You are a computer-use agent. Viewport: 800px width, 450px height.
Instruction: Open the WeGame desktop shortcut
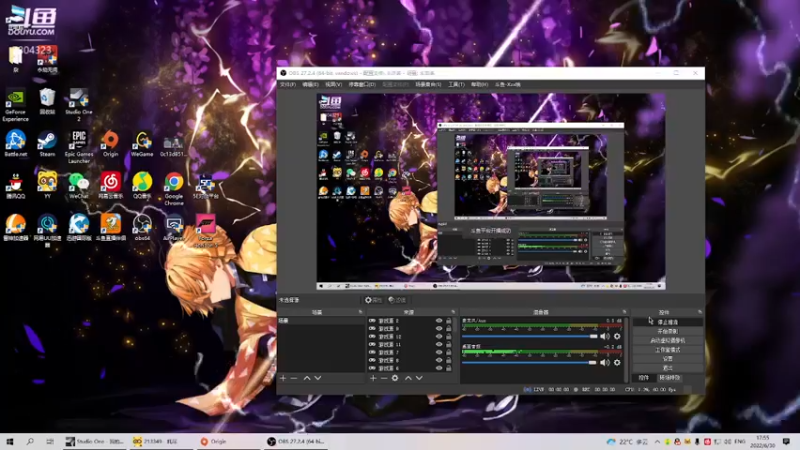[142, 143]
